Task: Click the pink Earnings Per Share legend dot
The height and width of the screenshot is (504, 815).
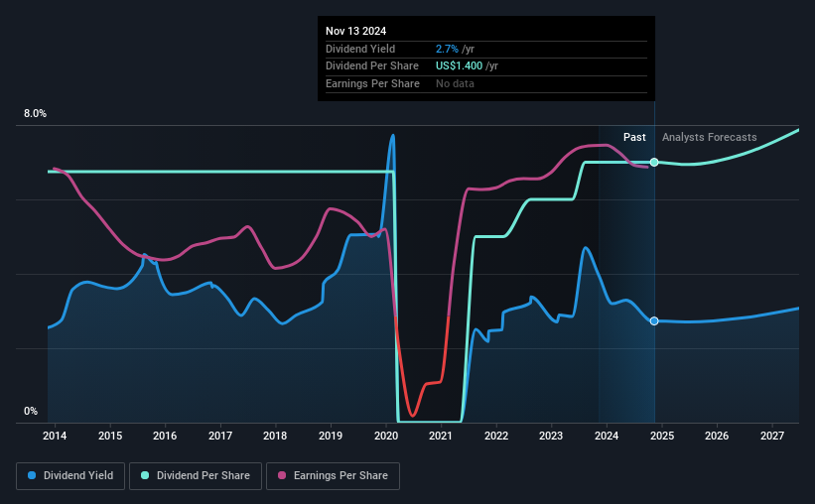Action: pyautogui.click(x=282, y=475)
